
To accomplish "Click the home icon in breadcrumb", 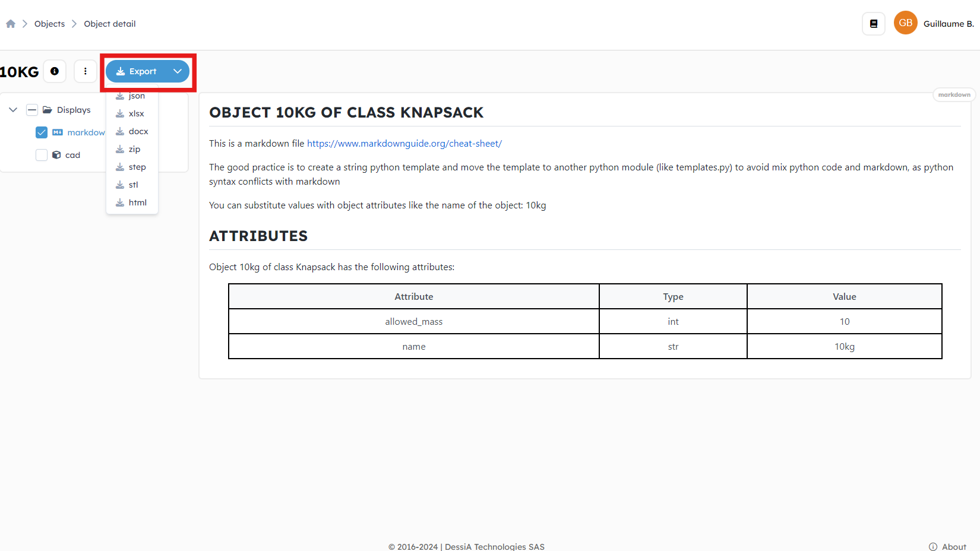I will point(11,24).
